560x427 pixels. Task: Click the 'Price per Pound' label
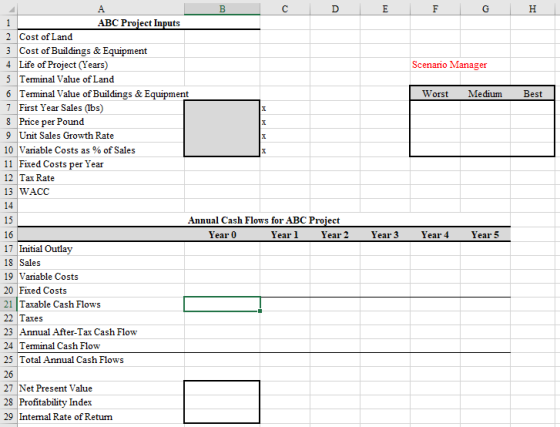click(52, 121)
